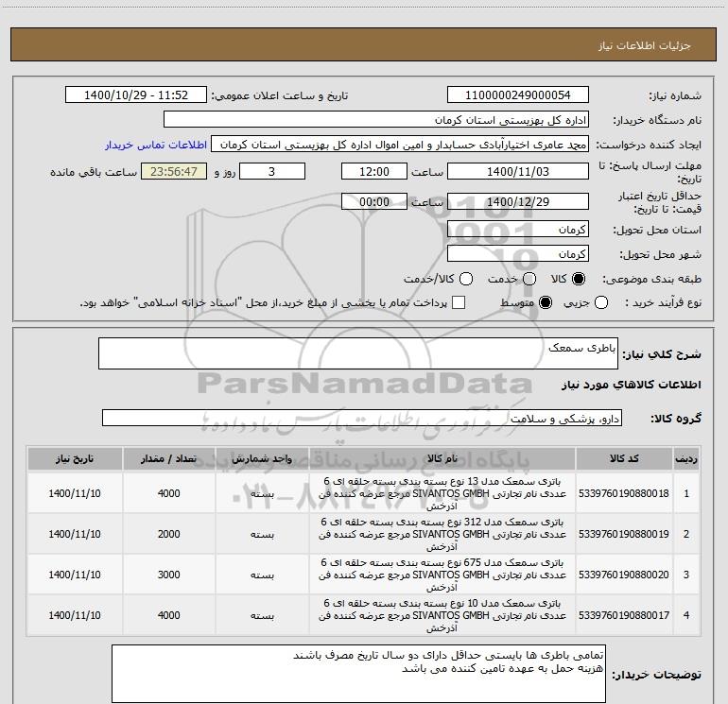Click the hearing aid battery model 675 item name
This screenshot has height=704, width=728.
point(442,575)
